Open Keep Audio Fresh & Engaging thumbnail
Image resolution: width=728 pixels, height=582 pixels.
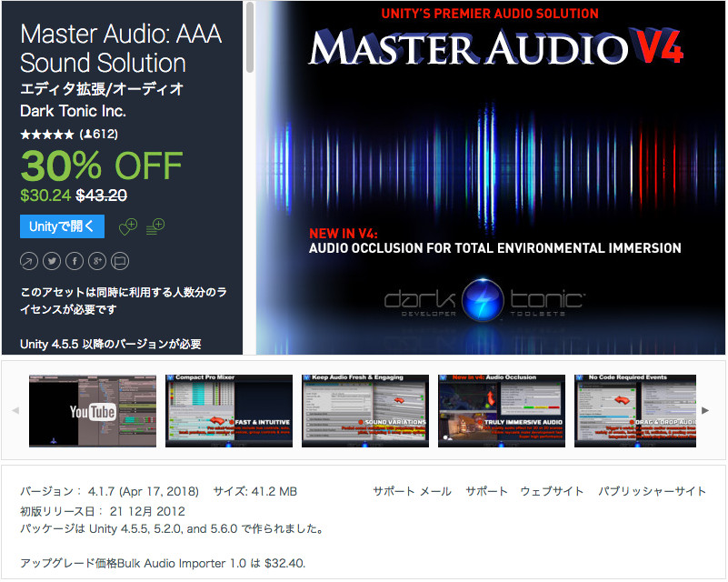coord(365,411)
